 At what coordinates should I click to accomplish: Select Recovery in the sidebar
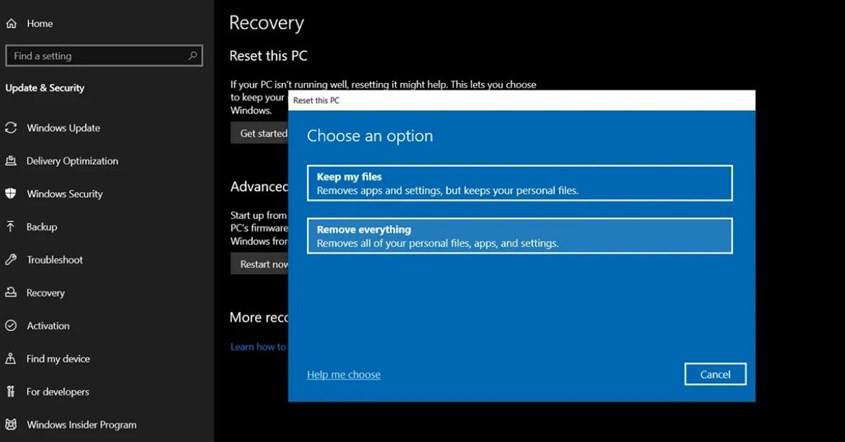pyautogui.click(x=45, y=293)
